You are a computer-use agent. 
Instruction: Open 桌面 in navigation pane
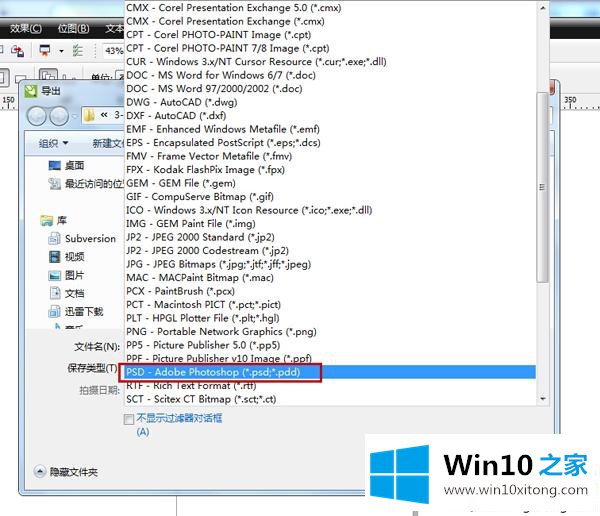pyautogui.click(x=66, y=165)
